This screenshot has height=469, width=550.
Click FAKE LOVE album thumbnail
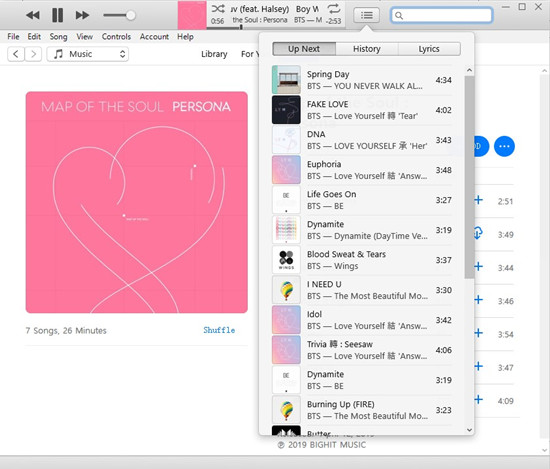[286, 110]
